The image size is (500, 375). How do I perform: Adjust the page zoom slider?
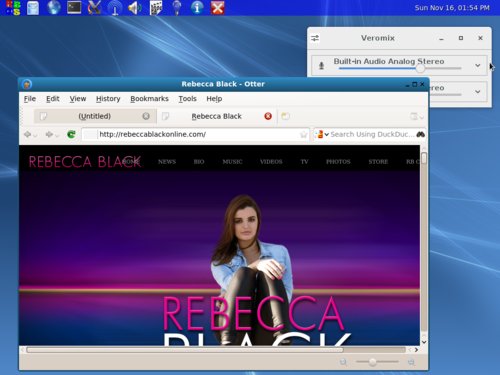coord(377,362)
